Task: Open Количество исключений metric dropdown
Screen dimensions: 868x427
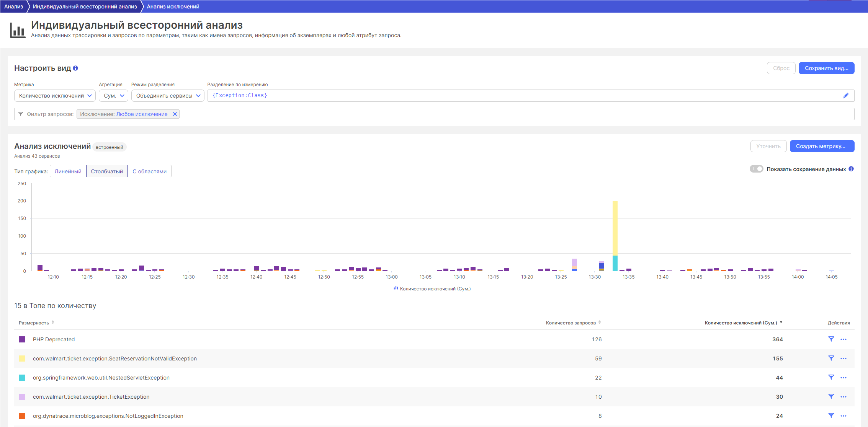Action: point(55,96)
